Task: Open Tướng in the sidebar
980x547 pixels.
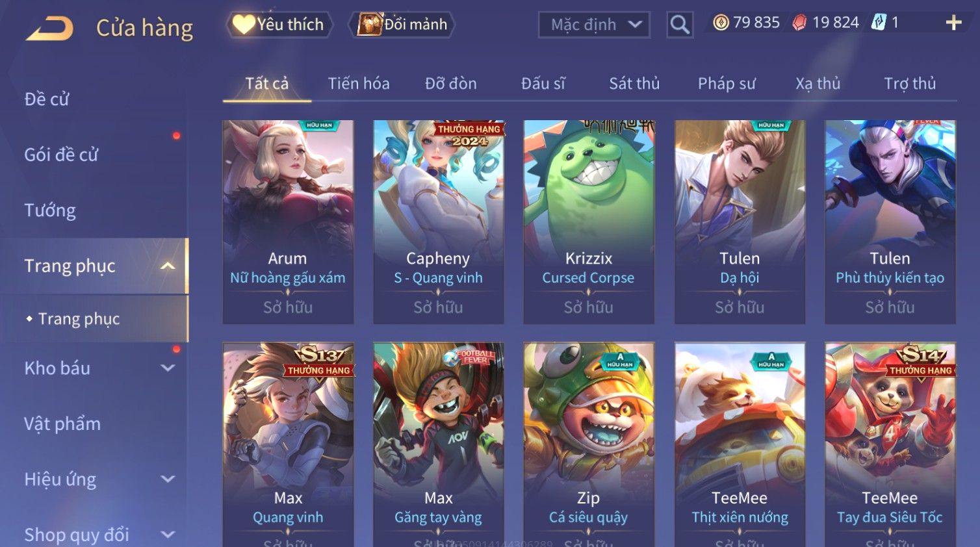Action: [x=50, y=210]
